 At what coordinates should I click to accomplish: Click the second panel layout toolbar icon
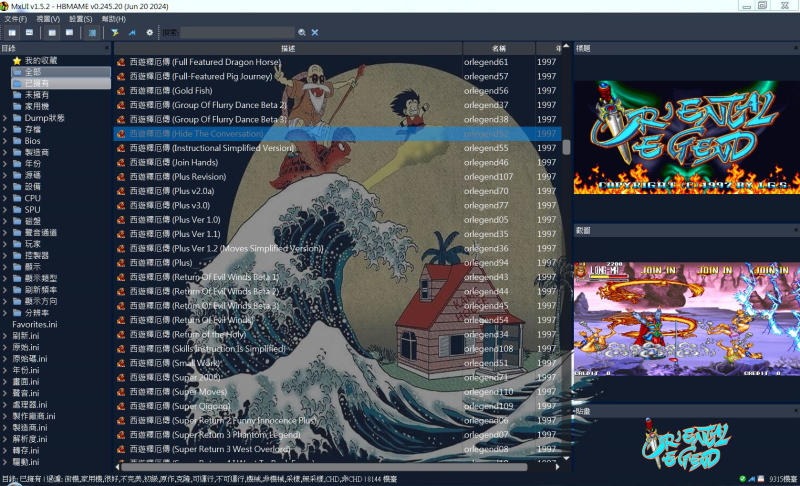click(30, 33)
